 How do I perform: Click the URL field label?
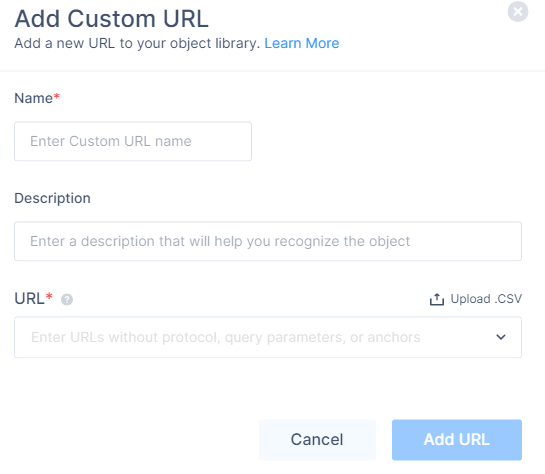pos(29,299)
